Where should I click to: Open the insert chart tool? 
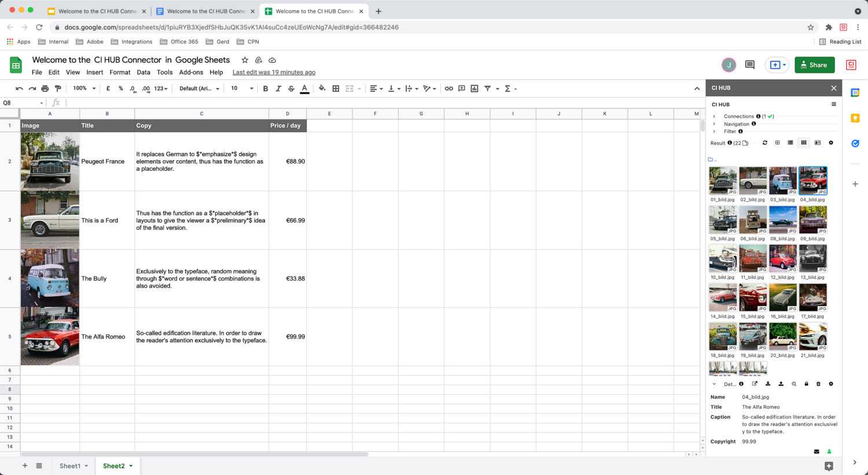(x=475, y=89)
